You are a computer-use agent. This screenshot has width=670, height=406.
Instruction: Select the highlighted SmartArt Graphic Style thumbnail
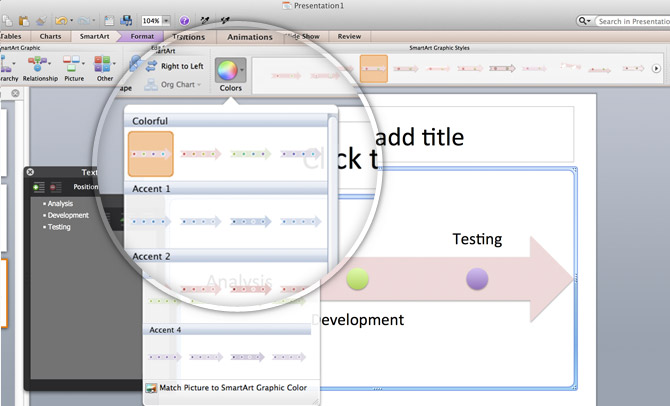point(374,68)
